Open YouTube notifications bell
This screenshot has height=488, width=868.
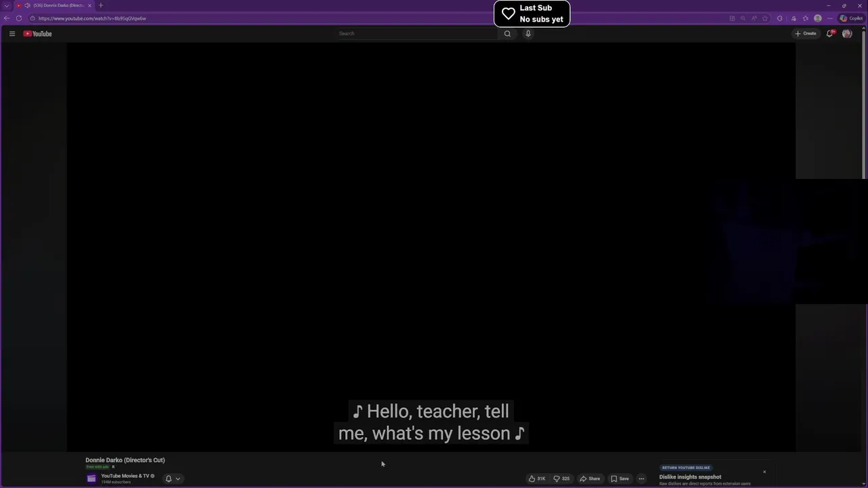(x=829, y=33)
